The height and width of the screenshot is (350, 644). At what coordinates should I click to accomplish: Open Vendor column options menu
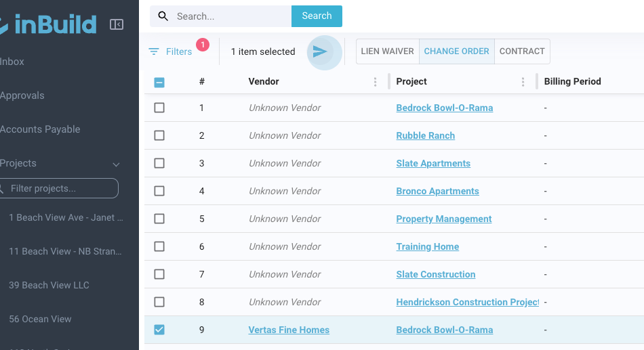click(x=376, y=82)
